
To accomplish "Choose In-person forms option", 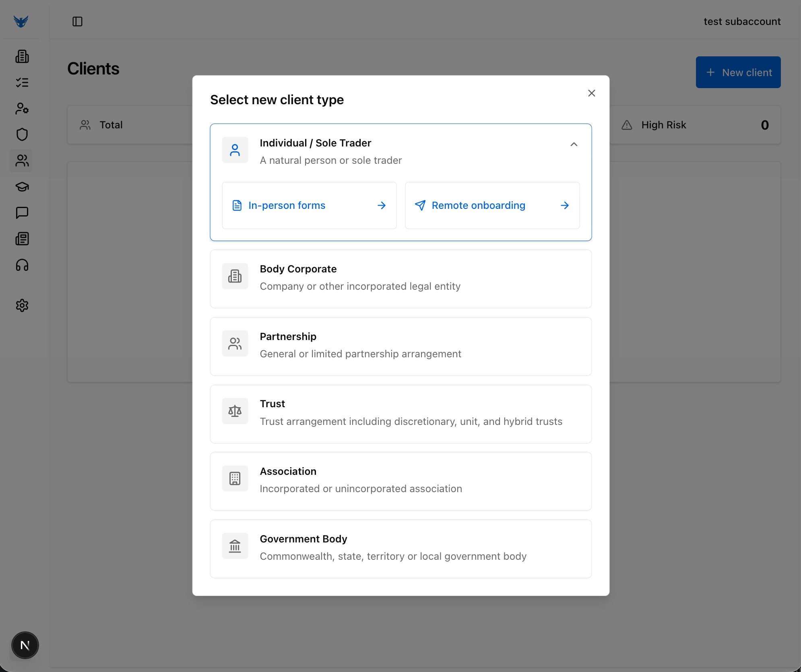I will (x=309, y=206).
